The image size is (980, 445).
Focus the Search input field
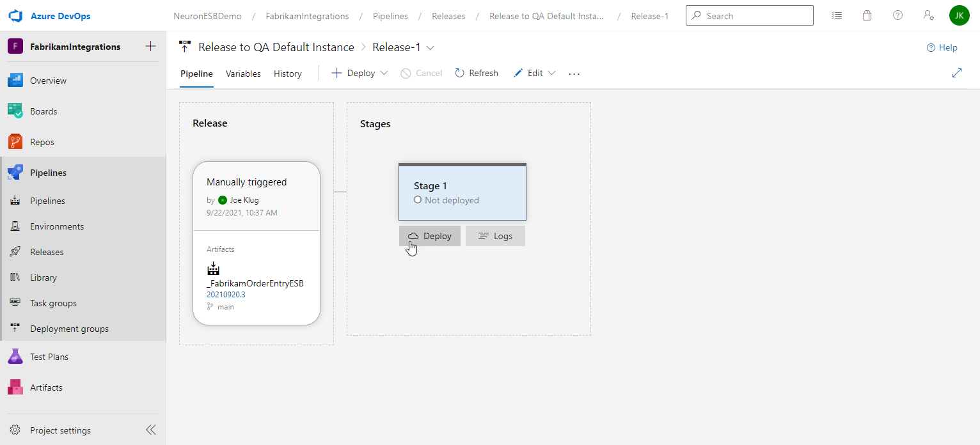750,15
